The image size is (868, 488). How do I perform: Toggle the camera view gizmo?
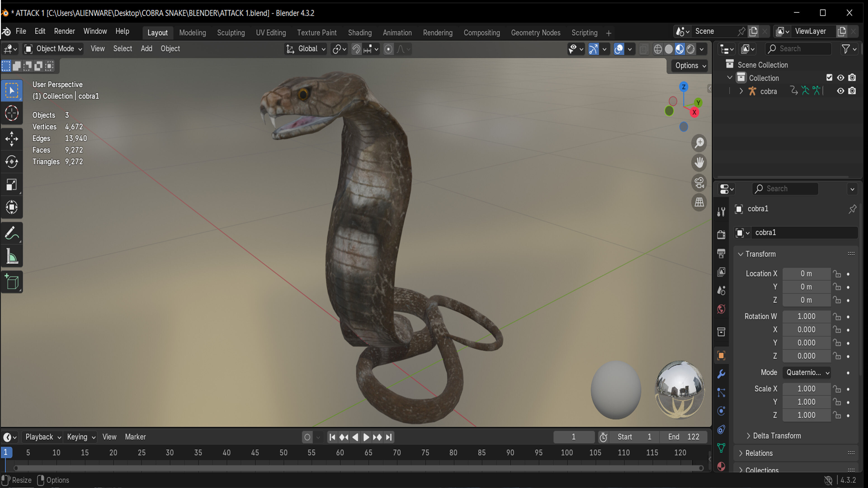click(699, 183)
